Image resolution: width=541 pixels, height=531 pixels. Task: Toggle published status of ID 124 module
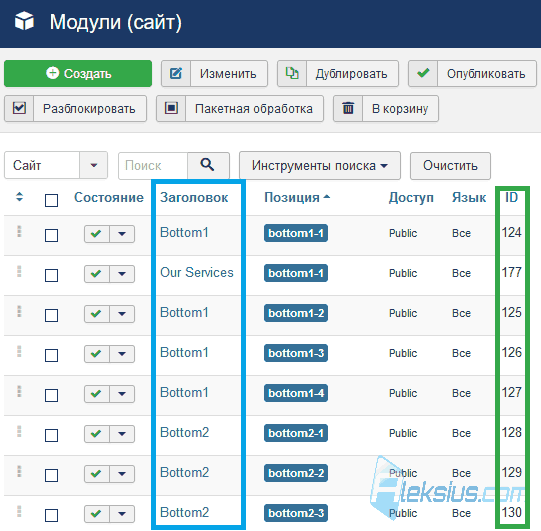(97, 234)
